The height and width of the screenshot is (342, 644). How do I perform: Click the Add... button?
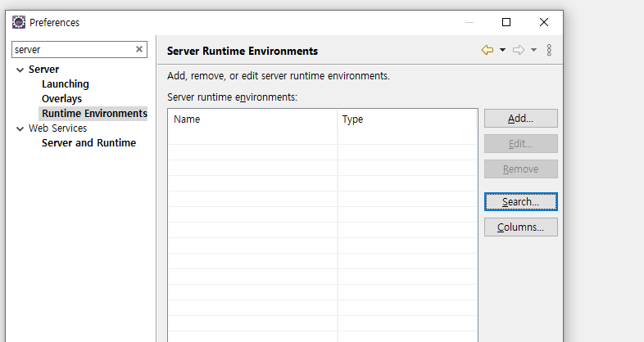(521, 119)
